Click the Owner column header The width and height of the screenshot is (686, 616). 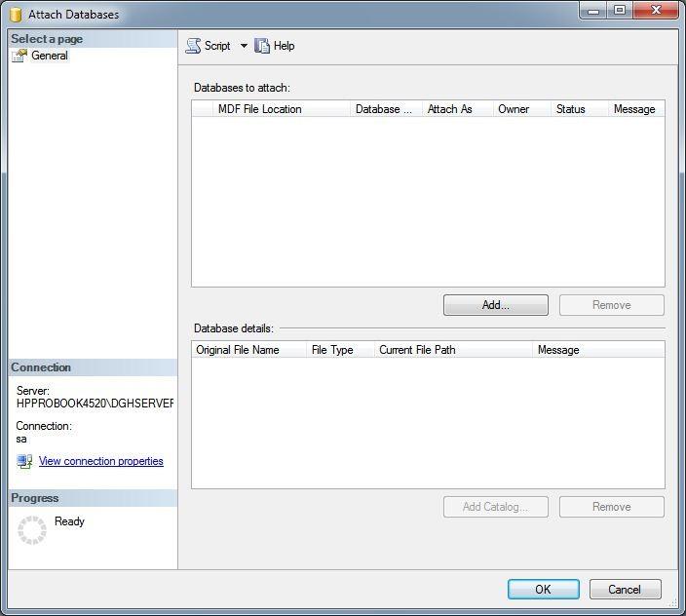pyautogui.click(x=522, y=109)
